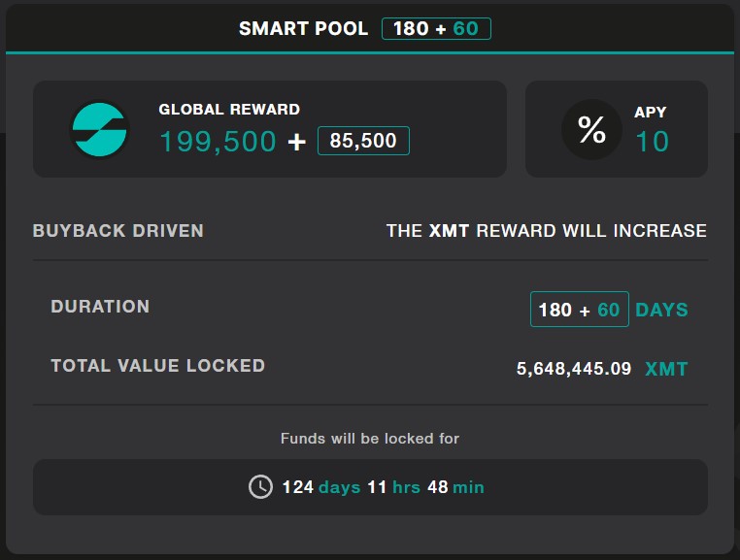This screenshot has width=740, height=560.
Task: Click the 124 days countdown text
Action: coord(321,487)
